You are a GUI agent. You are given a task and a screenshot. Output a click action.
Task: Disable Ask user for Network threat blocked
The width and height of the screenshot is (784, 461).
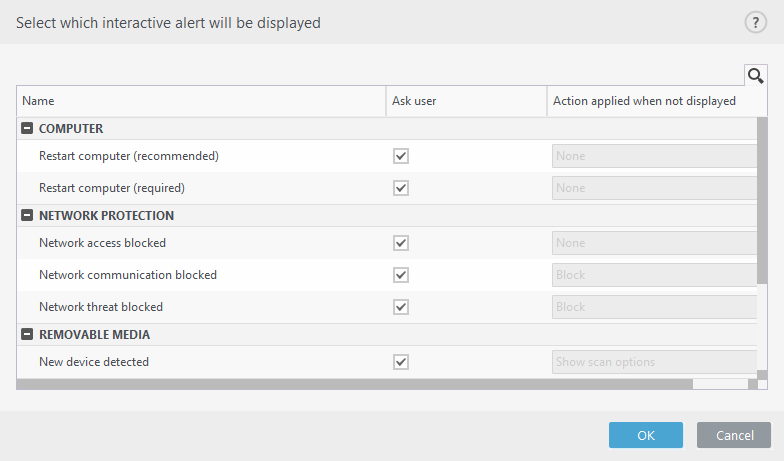pyautogui.click(x=400, y=307)
